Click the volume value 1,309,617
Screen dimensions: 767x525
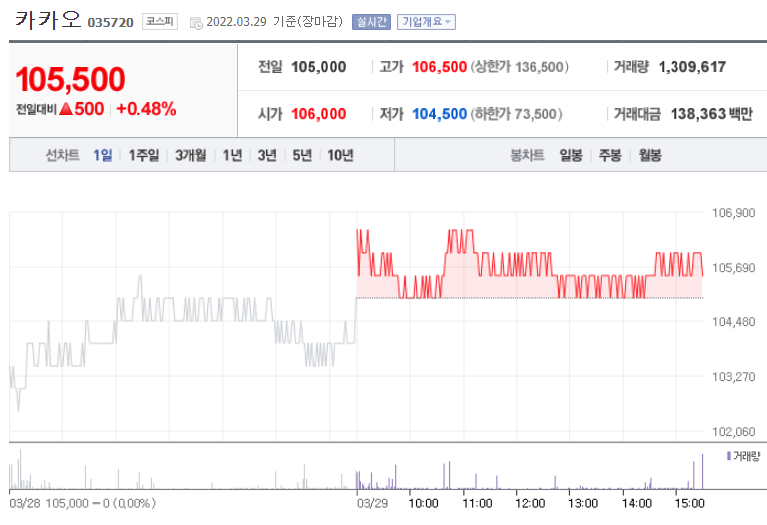[692, 67]
